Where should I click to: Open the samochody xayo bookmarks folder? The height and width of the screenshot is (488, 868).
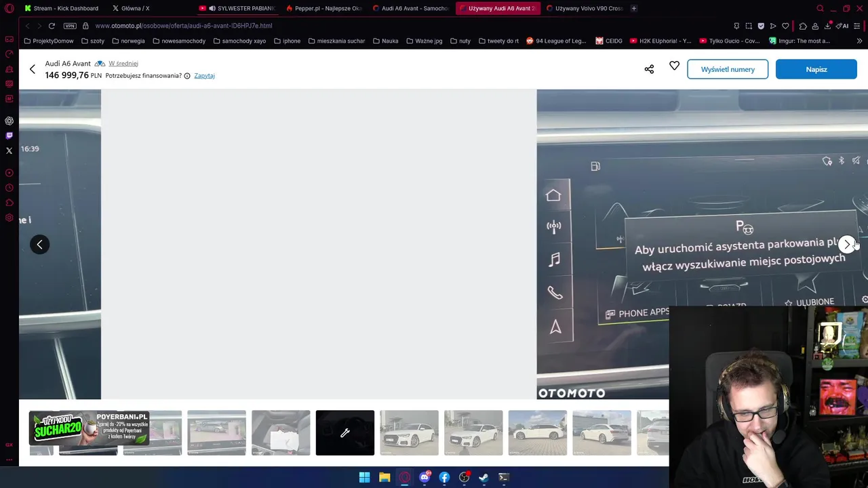[x=239, y=41]
